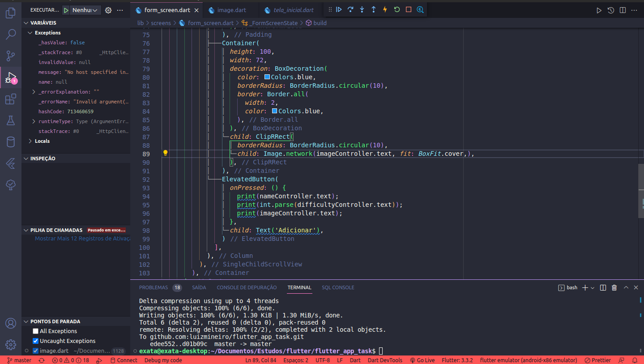Split the editor to the right
Image resolution: width=644 pixels, height=364 pixels.
(x=622, y=10)
